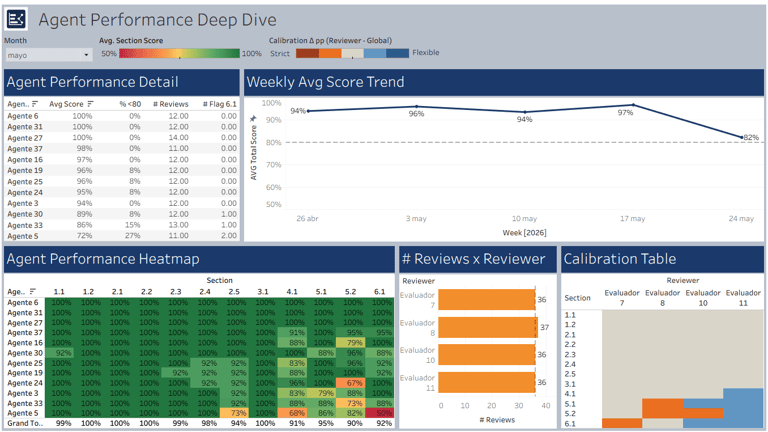768x432 pixels.
Task: Click Evaluador 11 column header in Calibration Table
Action: pyautogui.click(x=743, y=298)
